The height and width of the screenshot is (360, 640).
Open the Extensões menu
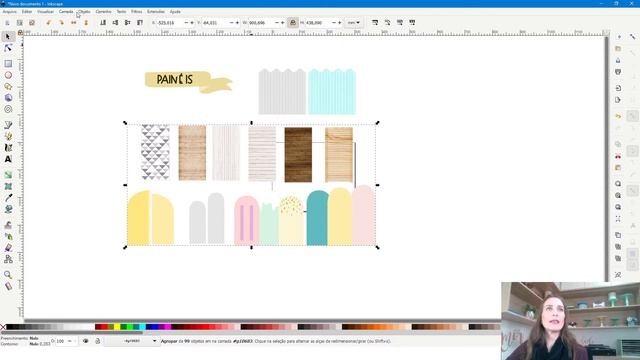pos(156,12)
